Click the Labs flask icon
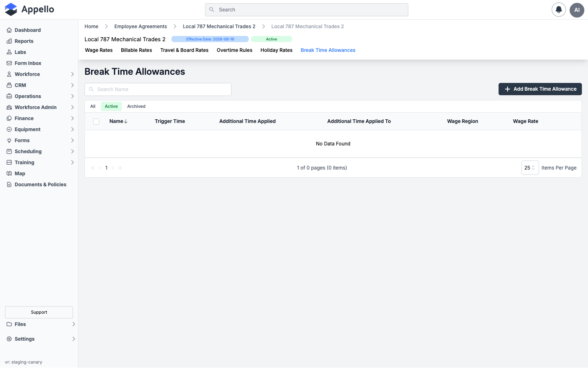This screenshot has height=375, width=588. [x=9, y=52]
